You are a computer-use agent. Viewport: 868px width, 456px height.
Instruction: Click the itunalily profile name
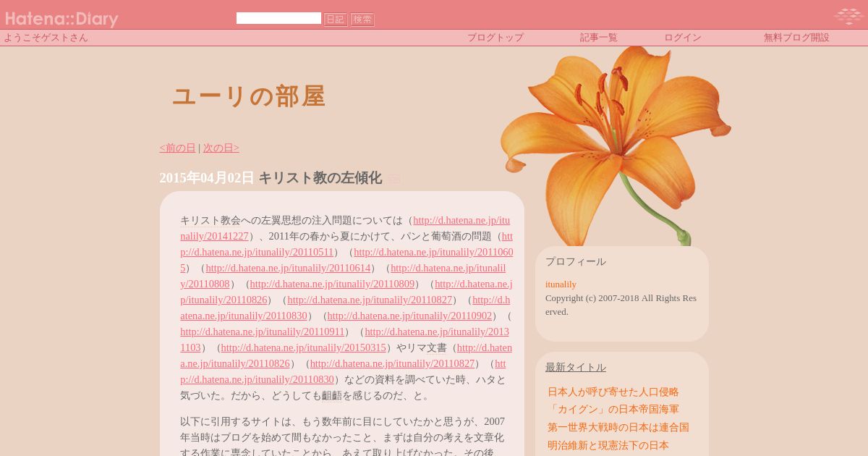pyautogui.click(x=561, y=284)
